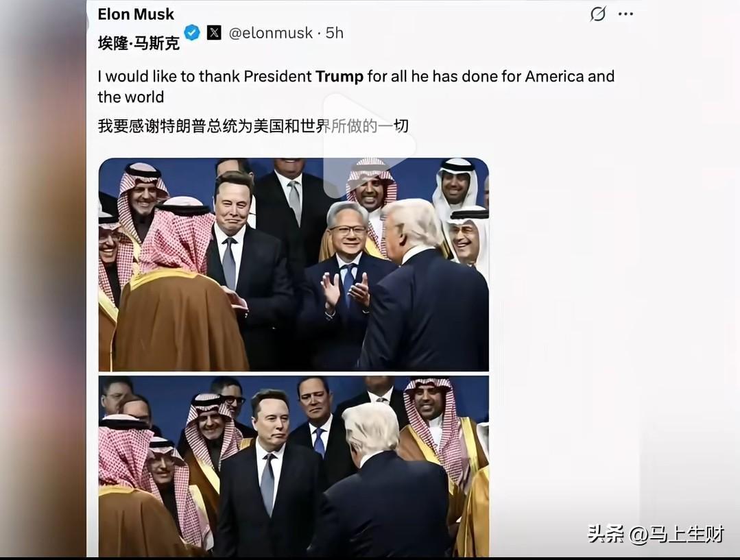Click the Chinese name 埃隆·马斯克
This screenshot has height=560, width=740.
click(x=139, y=43)
